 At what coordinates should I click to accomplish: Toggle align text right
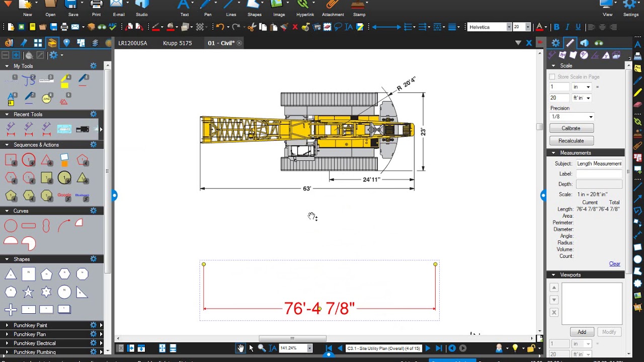(613, 27)
